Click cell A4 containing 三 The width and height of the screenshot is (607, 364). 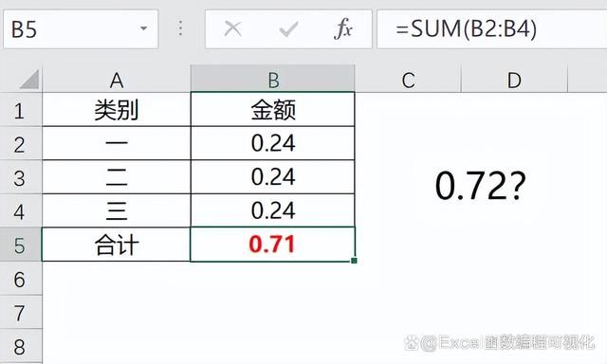(117, 210)
